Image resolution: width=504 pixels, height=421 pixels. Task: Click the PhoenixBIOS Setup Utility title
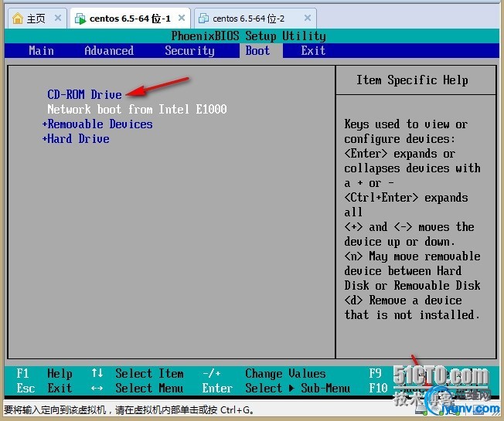pos(248,36)
